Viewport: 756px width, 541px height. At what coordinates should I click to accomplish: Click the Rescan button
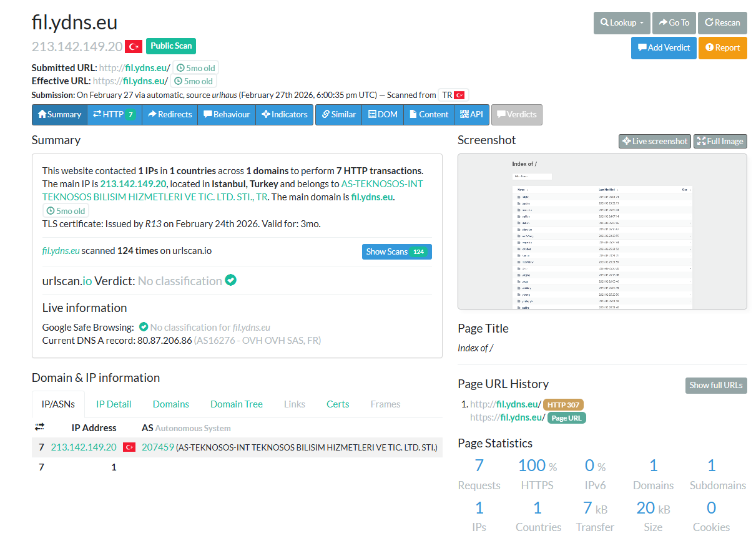click(722, 22)
